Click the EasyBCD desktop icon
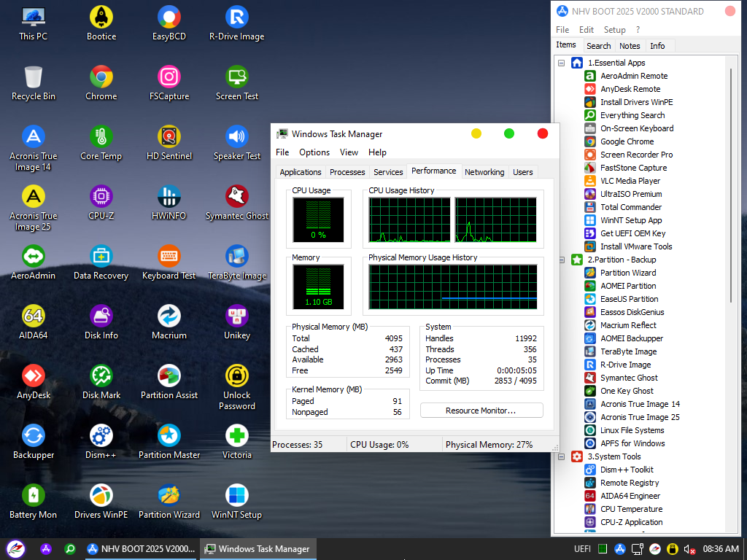The width and height of the screenshot is (747, 560). click(169, 17)
